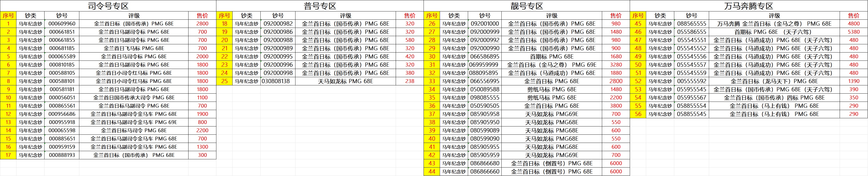Select banknote number 000959159
Image resolution: width=868 pixels, height=176 pixels.
coord(62,147)
